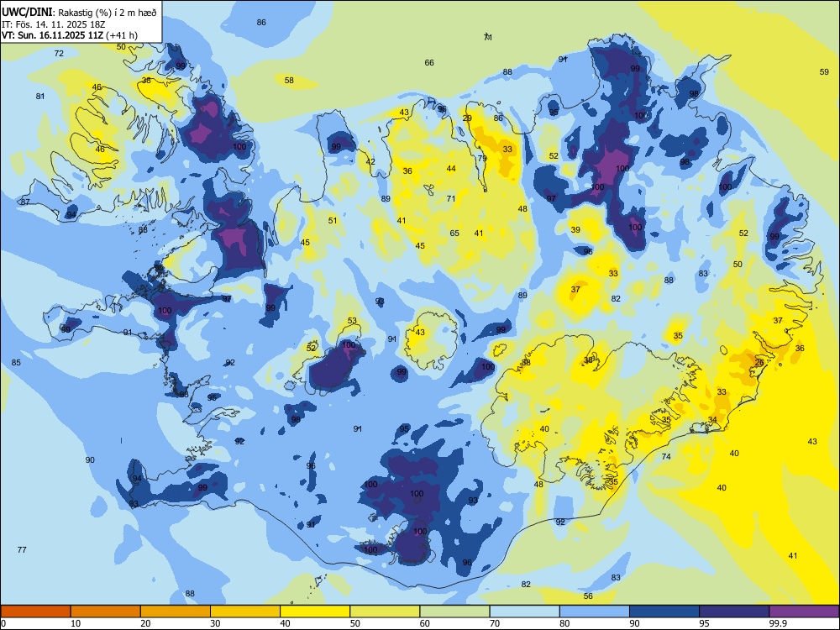Click the humidity value '87'
This screenshot has height=630, width=840.
click(25, 202)
